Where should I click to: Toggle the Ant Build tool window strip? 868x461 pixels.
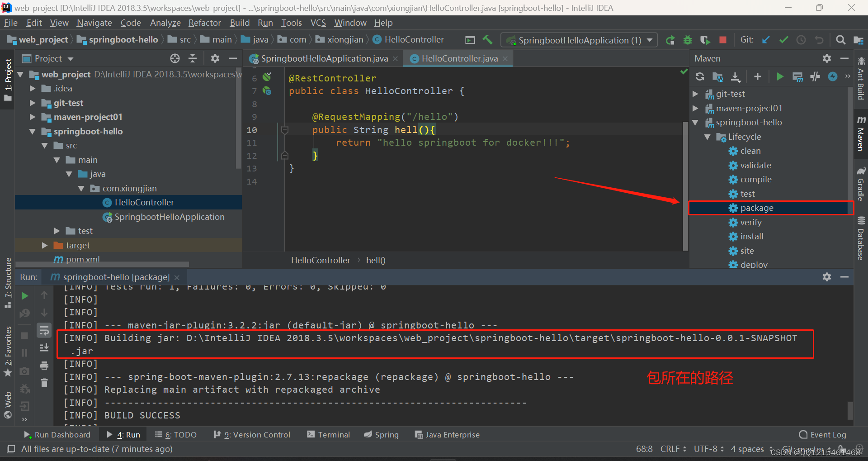point(861,78)
